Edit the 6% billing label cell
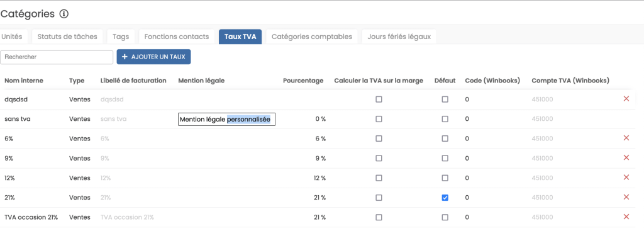Image resolution: width=644 pixels, height=238 pixels. point(105,139)
